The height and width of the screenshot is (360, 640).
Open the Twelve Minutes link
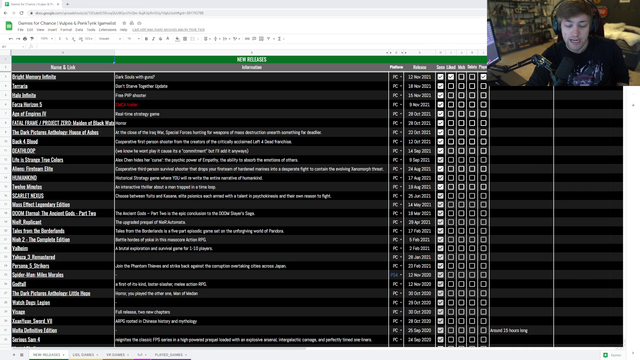click(27, 187)
